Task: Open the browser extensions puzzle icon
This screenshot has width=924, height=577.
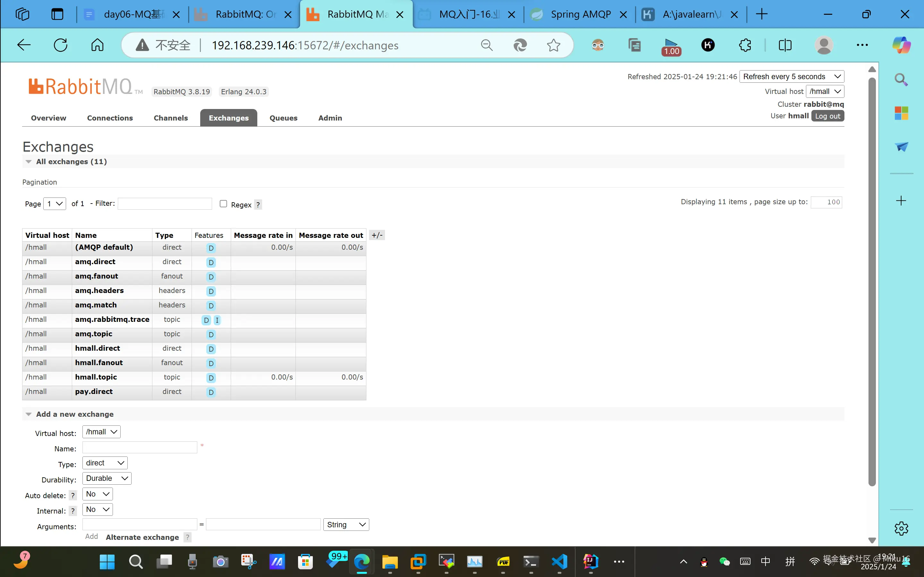Action: point(745,45)
